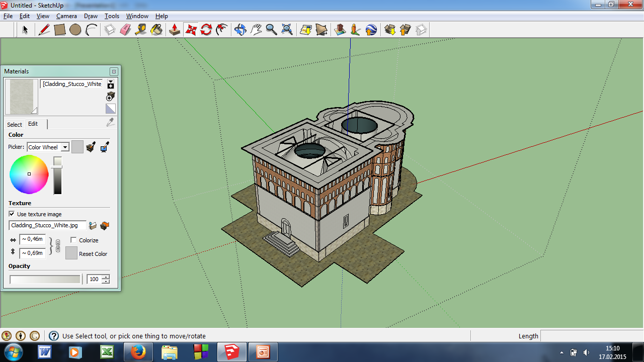Activate the Tape Measure tool
The height and width of the screenshot is (362, 644).
tap(141, 30)
